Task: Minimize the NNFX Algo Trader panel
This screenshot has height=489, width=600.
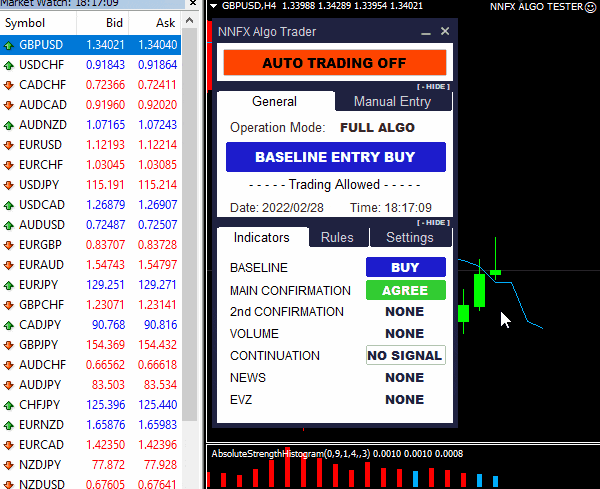Action: click(x=426, y=32)
